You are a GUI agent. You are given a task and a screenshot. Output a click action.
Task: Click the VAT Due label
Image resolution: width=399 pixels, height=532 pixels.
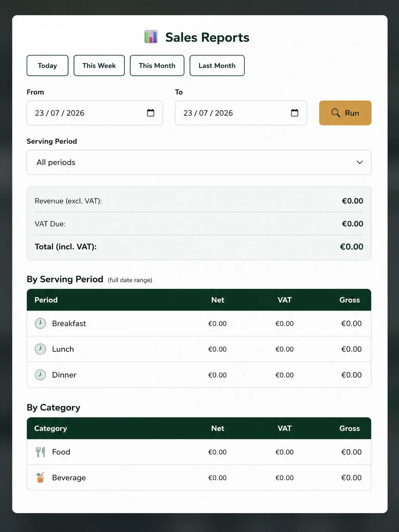point(50,224)
